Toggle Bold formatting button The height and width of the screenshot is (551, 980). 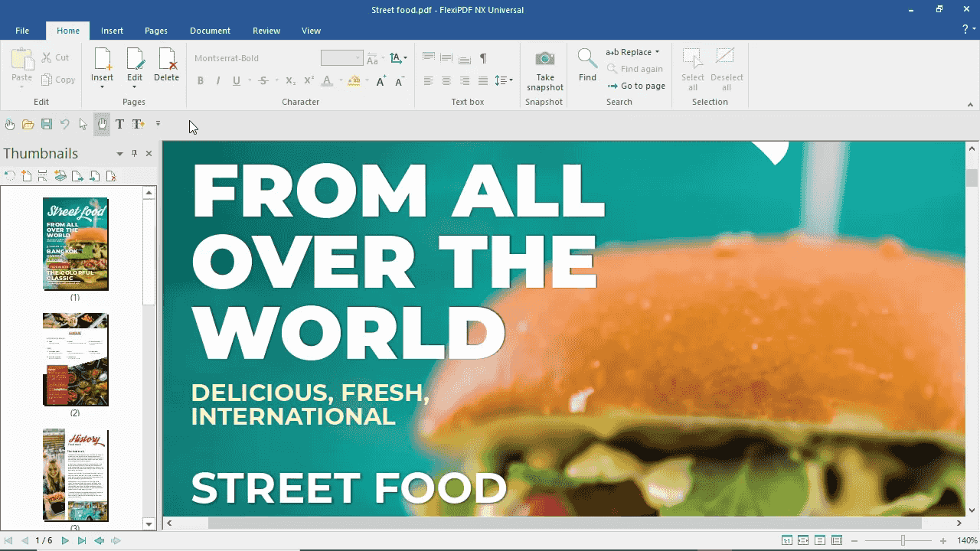[201, 80]
